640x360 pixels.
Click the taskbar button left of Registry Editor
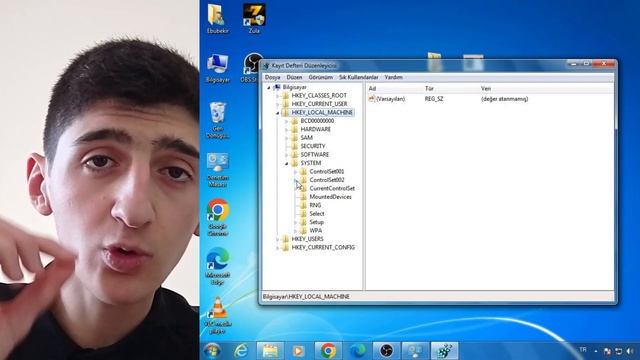click(416, 351)
